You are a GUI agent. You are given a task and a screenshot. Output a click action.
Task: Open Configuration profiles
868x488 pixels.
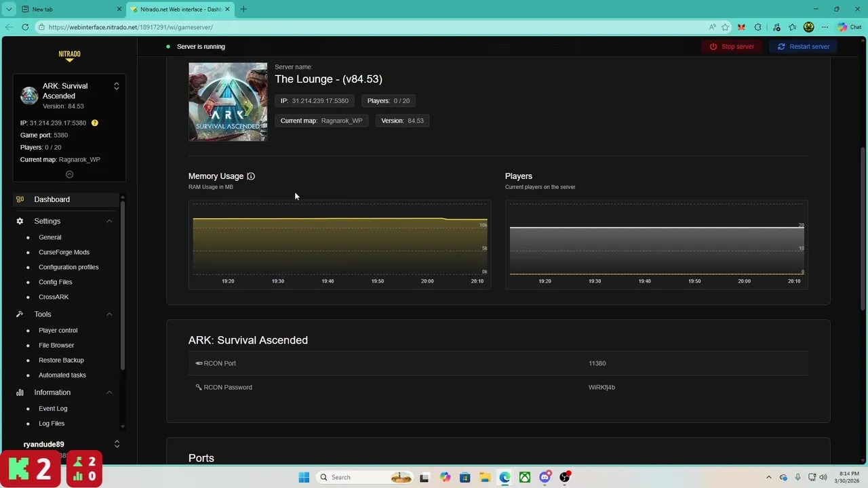tap(68, 267)
